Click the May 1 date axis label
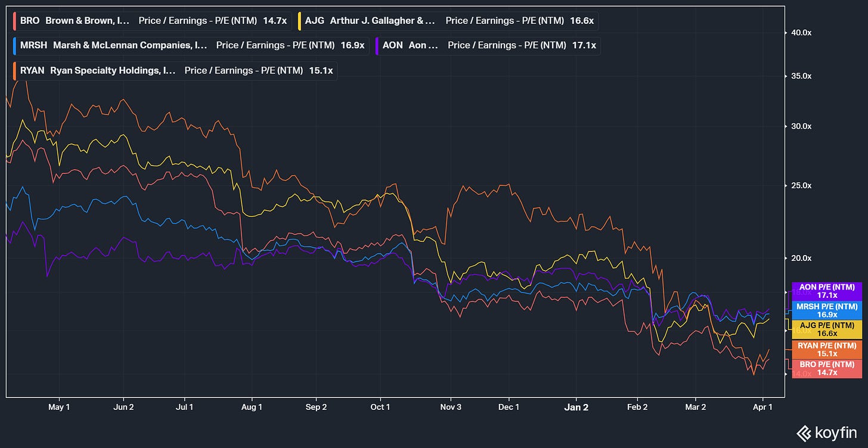Viewport: 868px width, 448px height. coord(59,407)
